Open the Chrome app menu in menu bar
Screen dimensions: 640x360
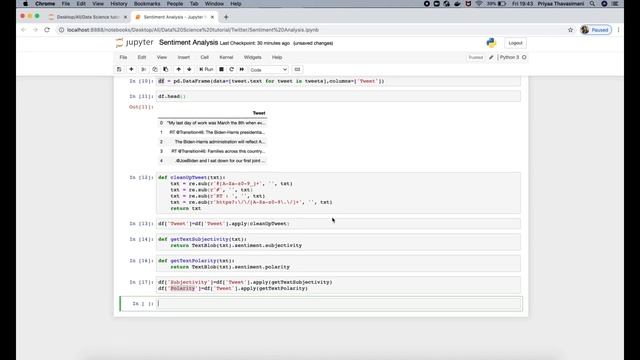click(x=45, y=4)
